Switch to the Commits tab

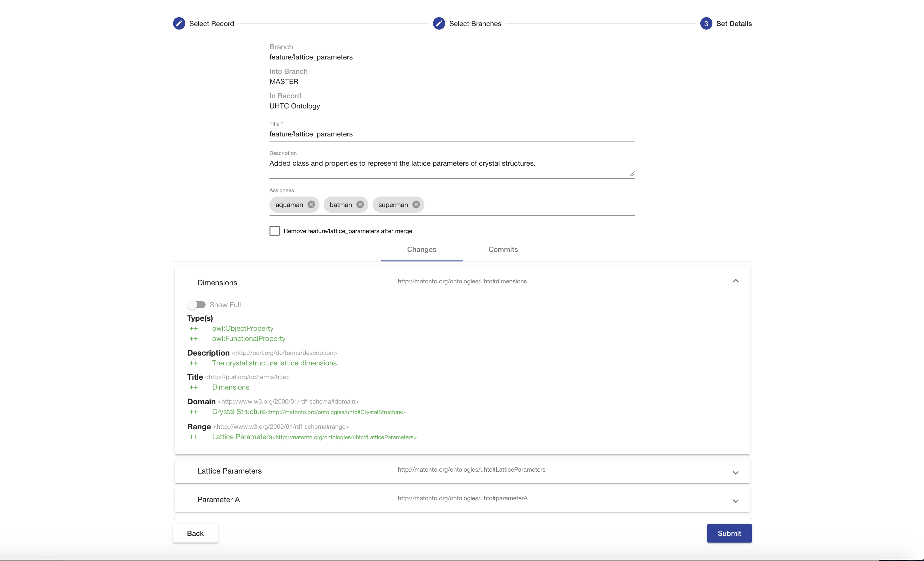[503, 250]
